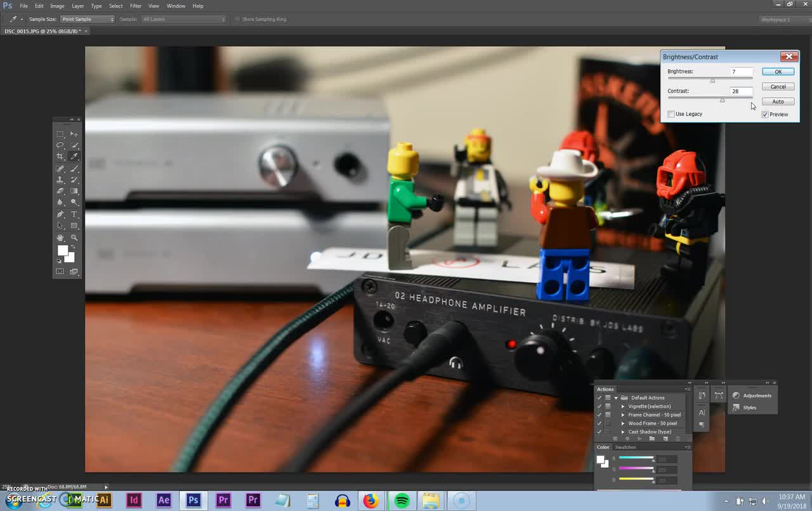Select the History Brush tool

click(74, 180)
